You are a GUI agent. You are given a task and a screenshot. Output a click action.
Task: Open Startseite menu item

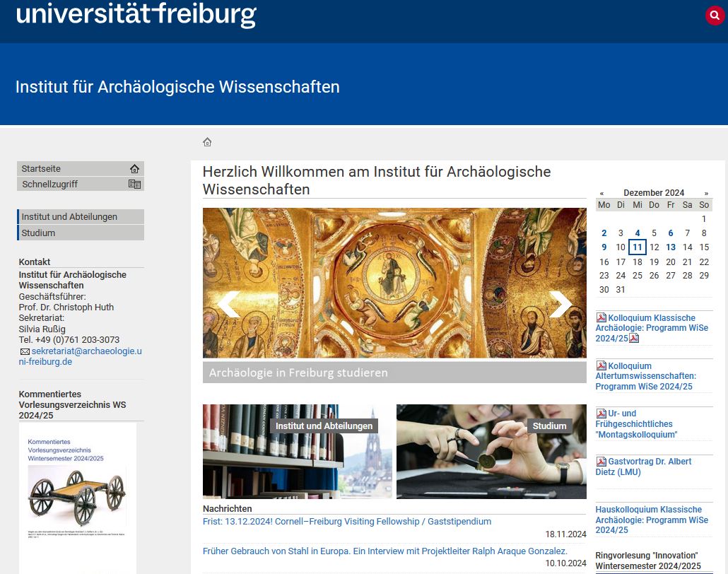pyautogui.click(x=81, y=168)
